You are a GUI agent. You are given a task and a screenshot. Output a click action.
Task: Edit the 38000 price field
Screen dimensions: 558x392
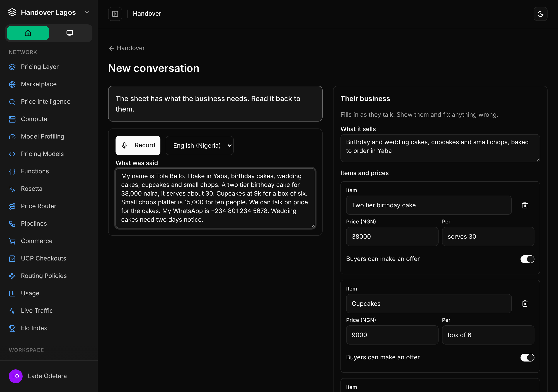tap(392, 237)
